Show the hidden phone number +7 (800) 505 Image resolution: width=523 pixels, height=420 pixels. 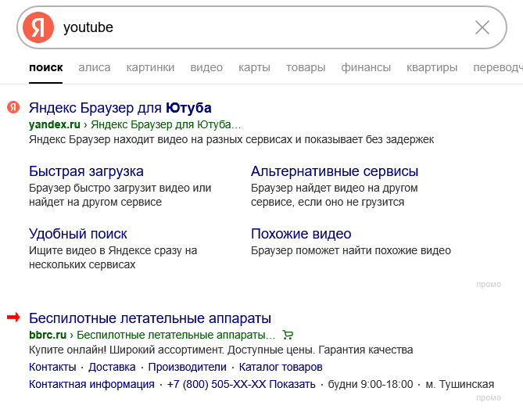(x=241, y=384)
